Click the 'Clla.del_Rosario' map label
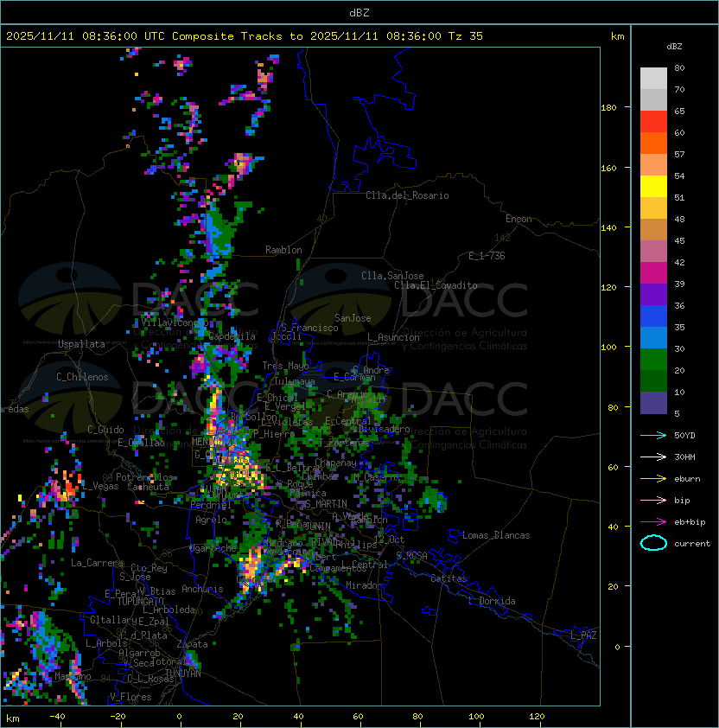 click(407, 195)
